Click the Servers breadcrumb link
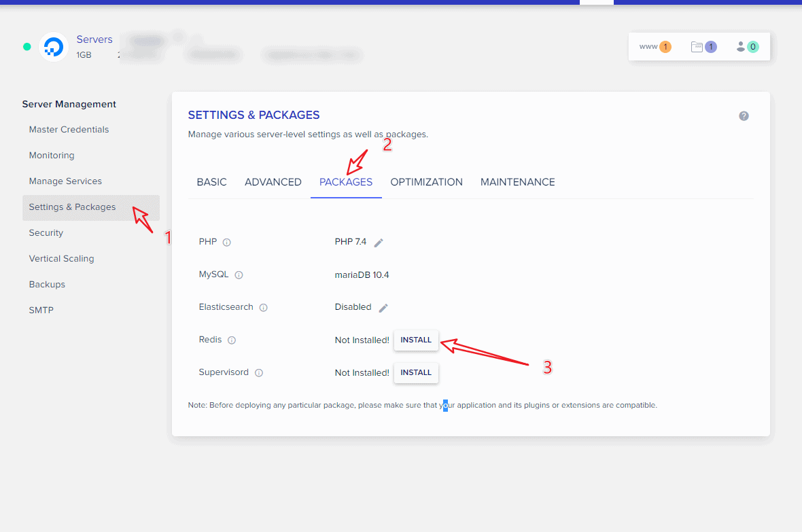The image size is (802, 532). click(94, 39)
